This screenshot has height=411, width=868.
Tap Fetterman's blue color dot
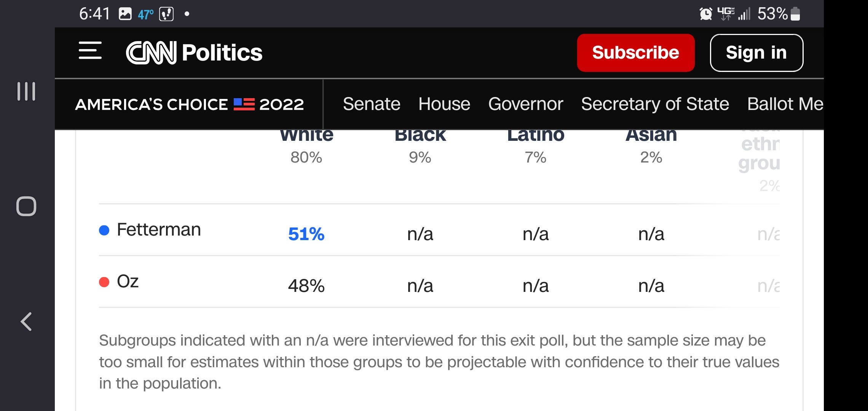pyautogui.click(x=104, y=230)
